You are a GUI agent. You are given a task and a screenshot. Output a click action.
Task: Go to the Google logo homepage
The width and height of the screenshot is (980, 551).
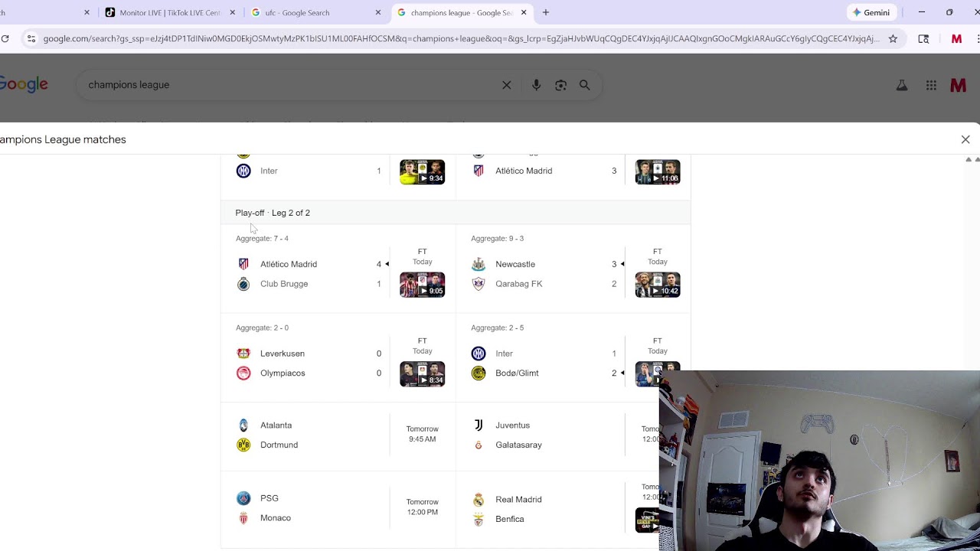click(24, 84)
